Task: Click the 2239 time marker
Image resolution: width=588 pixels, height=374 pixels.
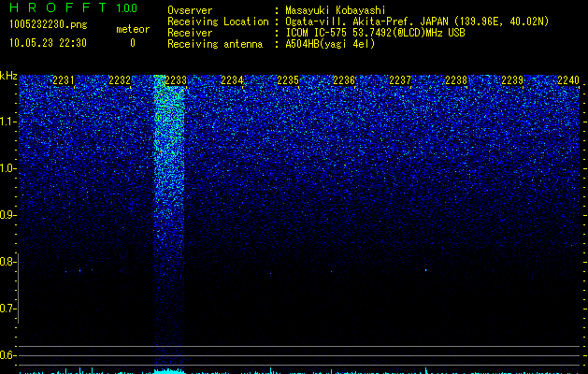Action: 512,80
